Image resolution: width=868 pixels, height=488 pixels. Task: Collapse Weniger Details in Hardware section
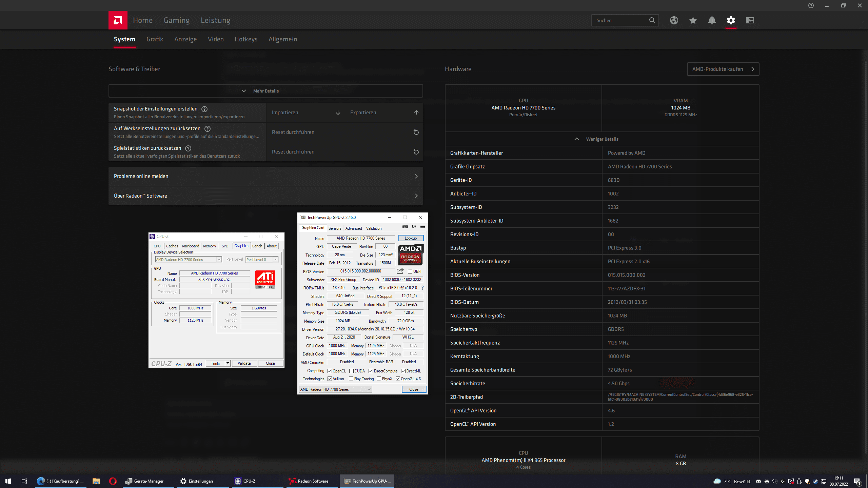(602, 139)
